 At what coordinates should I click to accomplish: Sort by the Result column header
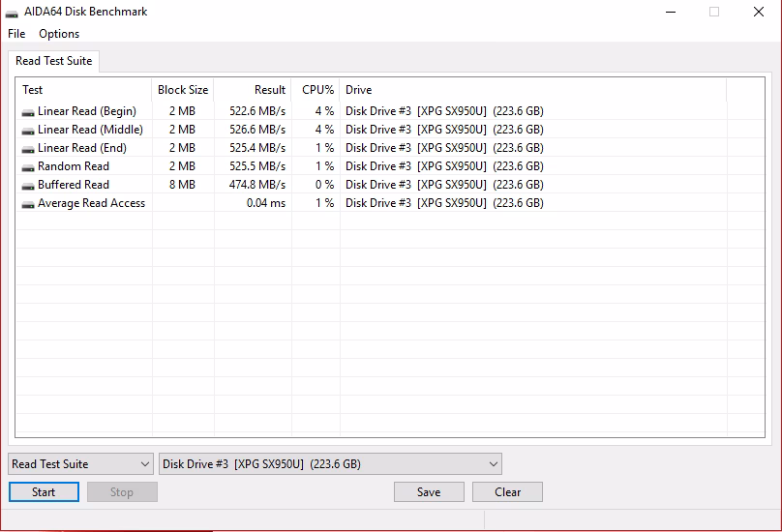pos(253,90)
